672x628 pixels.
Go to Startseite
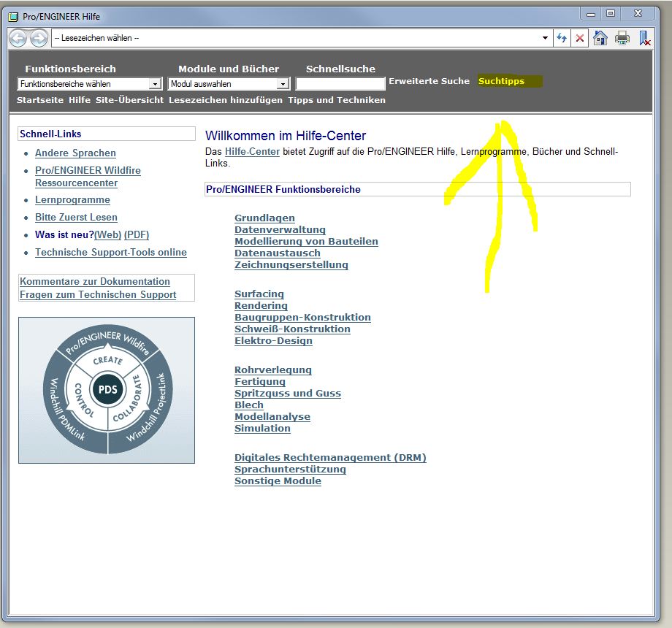click(x=40, y=100)
